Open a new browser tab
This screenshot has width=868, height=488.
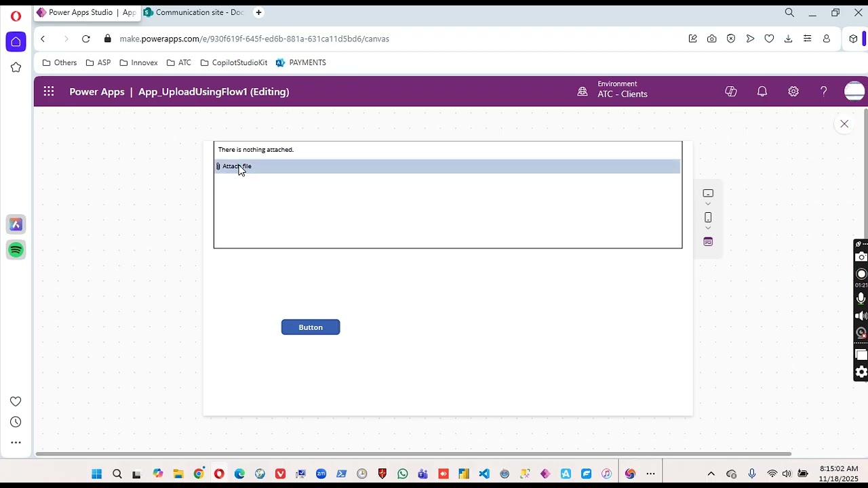pyautogui.click(x=258, y=12)
